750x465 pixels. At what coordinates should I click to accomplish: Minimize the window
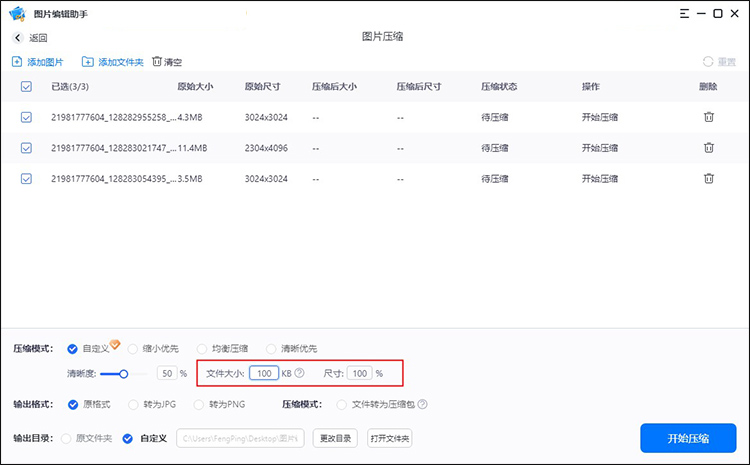(x=701, y=13)
